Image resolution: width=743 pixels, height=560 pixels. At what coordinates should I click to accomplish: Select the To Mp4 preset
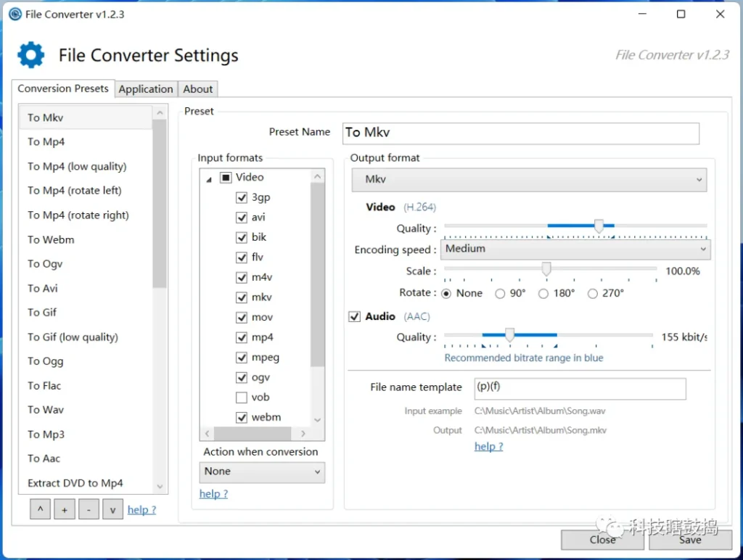86,142
